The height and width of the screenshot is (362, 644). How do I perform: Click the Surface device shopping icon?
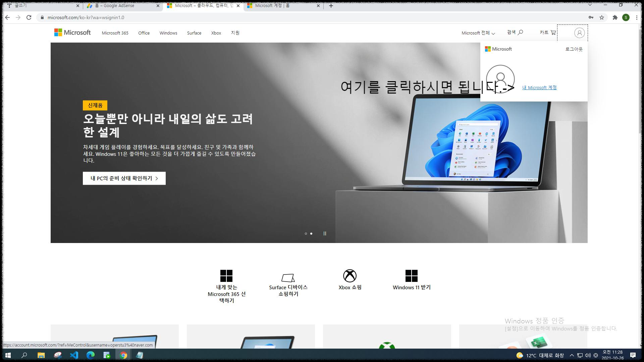coord(288,278)
